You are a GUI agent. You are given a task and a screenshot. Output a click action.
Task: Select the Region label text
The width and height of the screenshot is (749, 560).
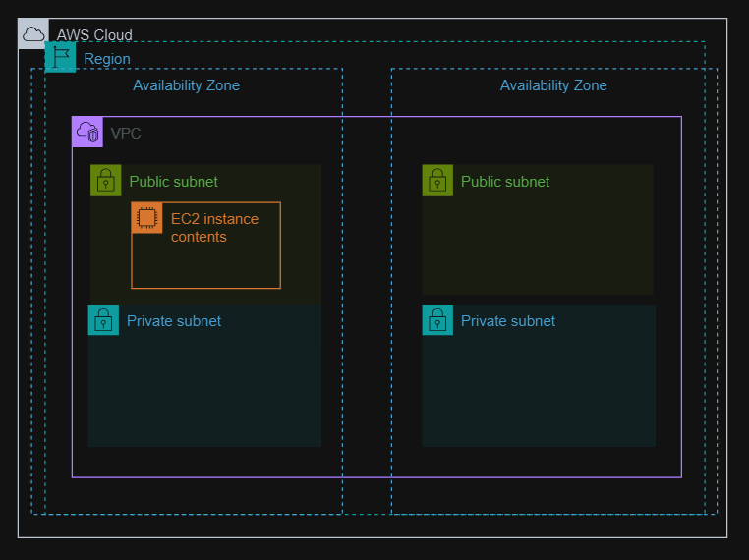point(107,59)
